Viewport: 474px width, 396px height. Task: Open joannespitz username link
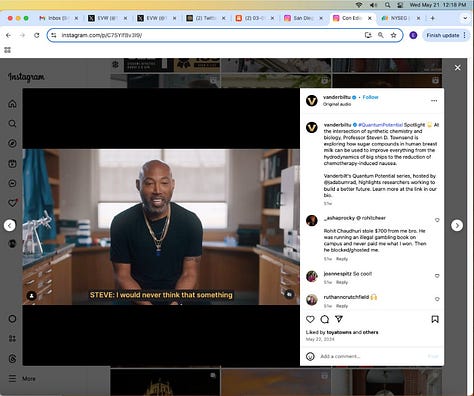[x=337, y=274]
